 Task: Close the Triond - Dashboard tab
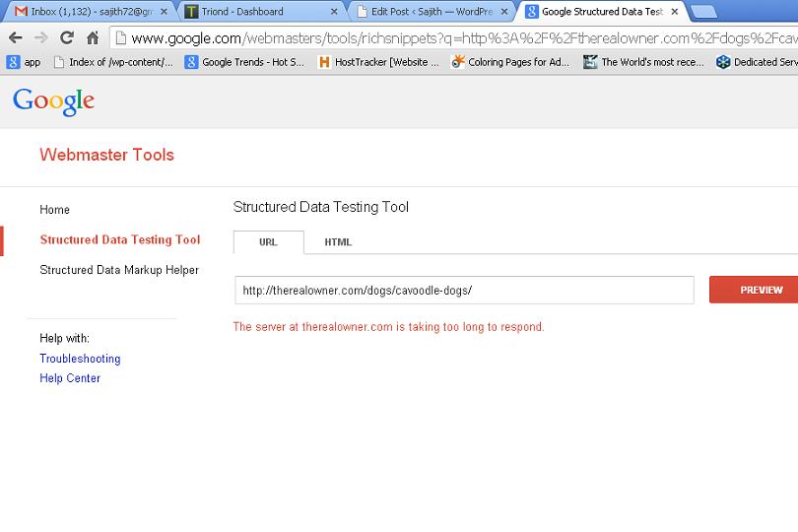[334, 11]
